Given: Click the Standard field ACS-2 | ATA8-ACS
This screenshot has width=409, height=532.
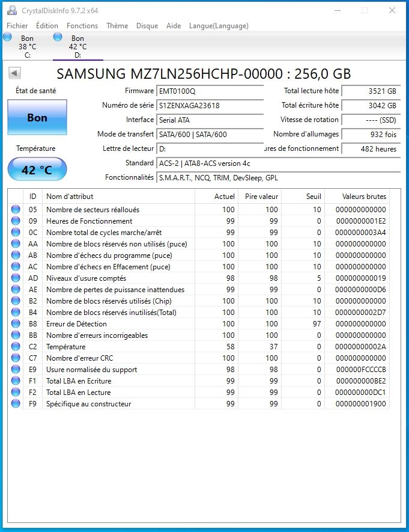Looking at the screenshot, I should 278,163.
